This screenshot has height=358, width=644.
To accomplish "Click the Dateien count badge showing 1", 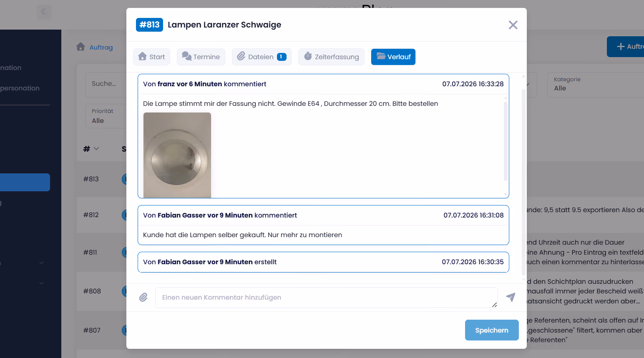I will 282,57.
